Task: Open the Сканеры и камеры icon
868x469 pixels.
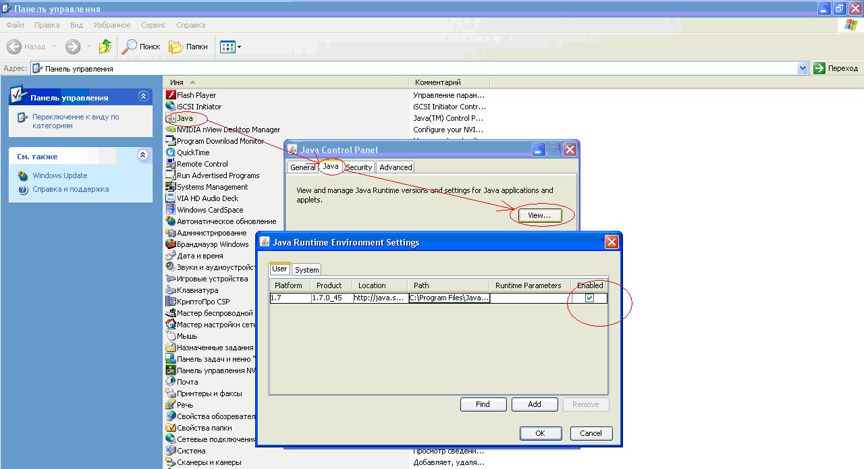Action: click(x=171, y=462)
